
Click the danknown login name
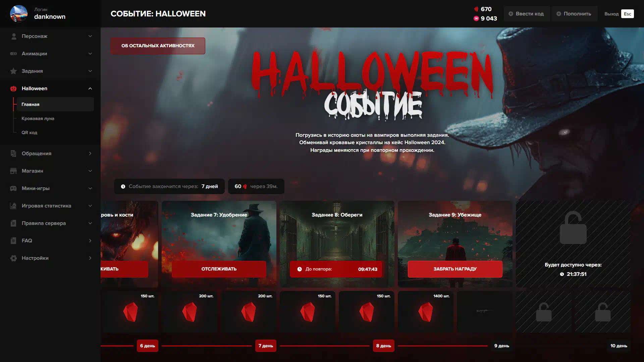pyautogui.click(x=50, y=17)
